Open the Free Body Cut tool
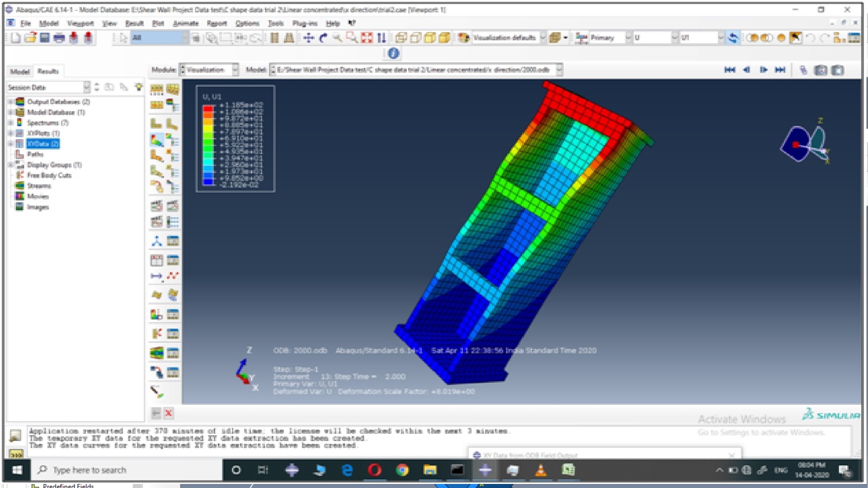Viewport: 868px width, 488px height. pos(156,334)
